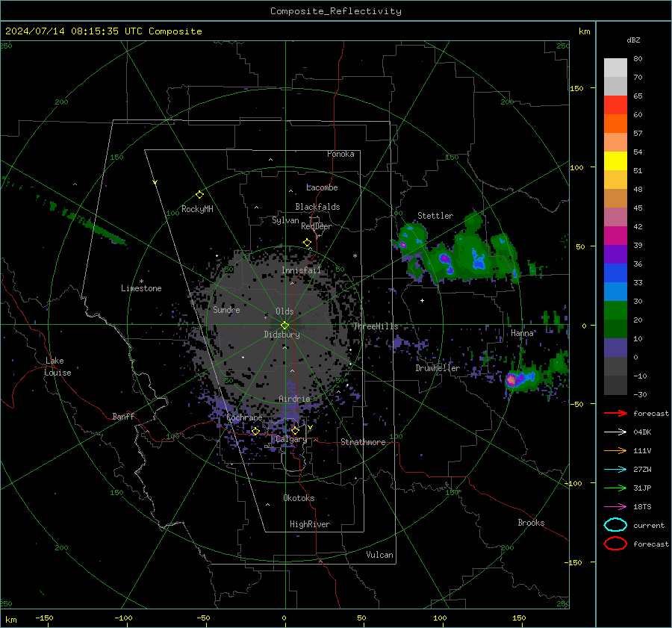Click the HighRiver town label
This screenshot has height=628, width=672.
pyautogui.click(x=310, y=524)
